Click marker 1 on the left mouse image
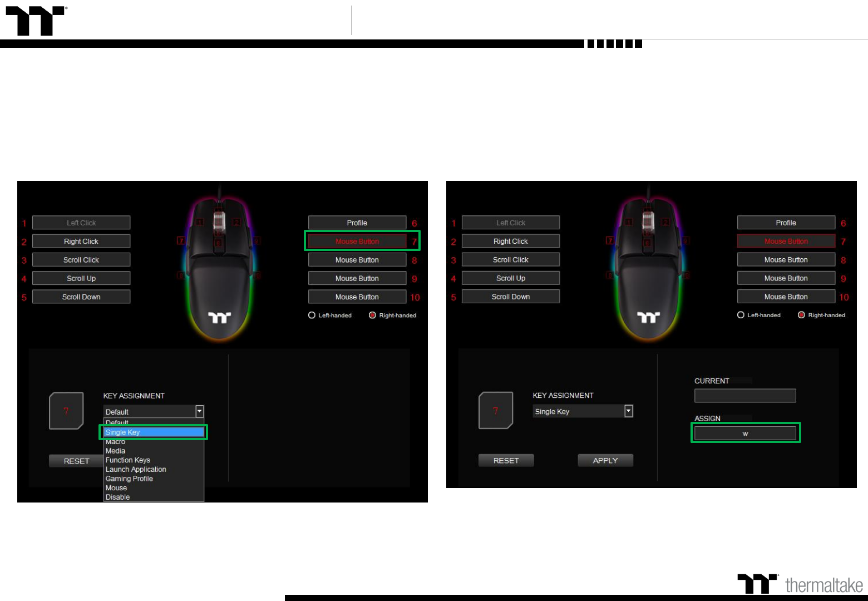Screen dimensions: 868x601 click(x=200, y=222)
